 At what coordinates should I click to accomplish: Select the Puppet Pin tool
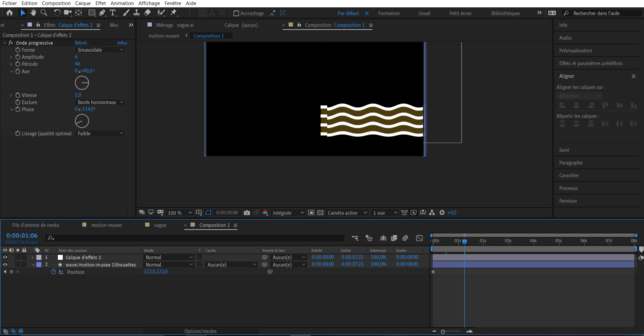tap(173, 13)
